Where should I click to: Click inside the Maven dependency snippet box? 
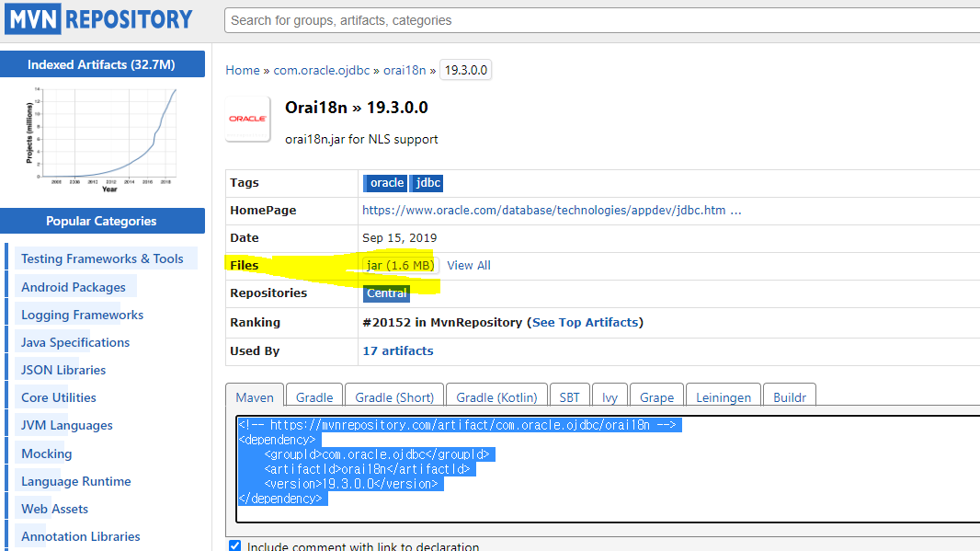(x=608, y=469)
